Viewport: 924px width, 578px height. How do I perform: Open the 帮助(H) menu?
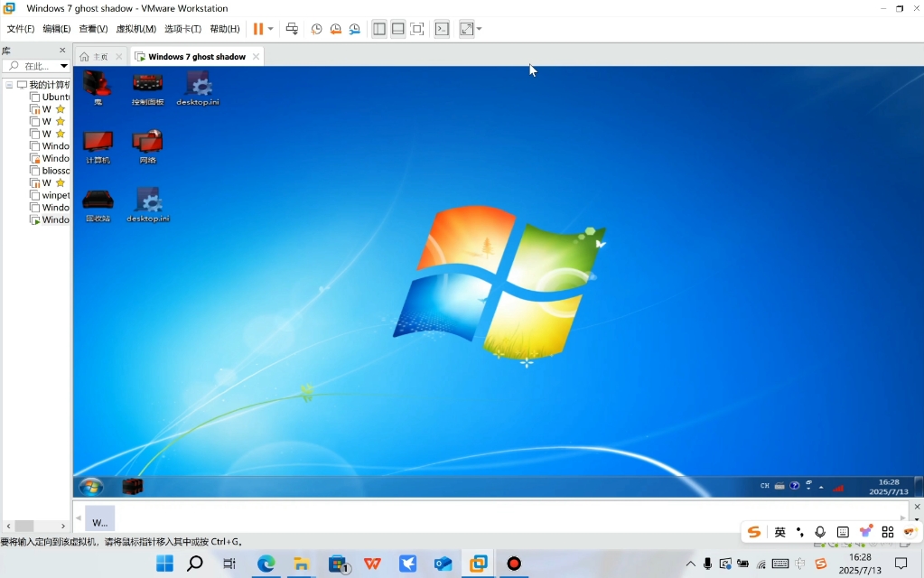click(x=225, y=29)
